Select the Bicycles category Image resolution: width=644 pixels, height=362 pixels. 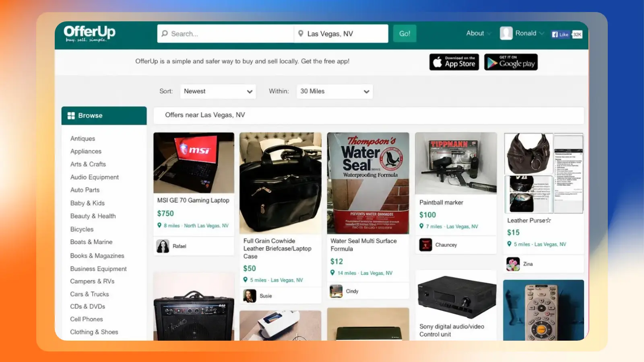coord(82,229)
